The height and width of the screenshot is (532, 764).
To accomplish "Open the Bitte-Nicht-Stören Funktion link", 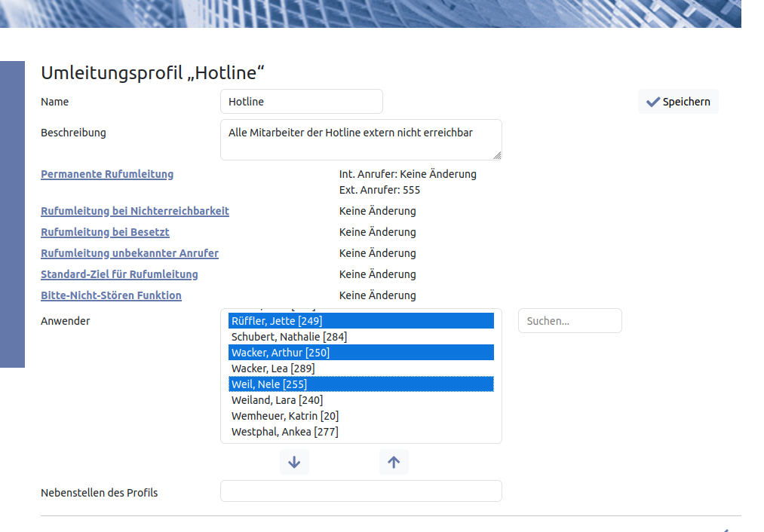I will pyautogui.click(x=111, y=295).
